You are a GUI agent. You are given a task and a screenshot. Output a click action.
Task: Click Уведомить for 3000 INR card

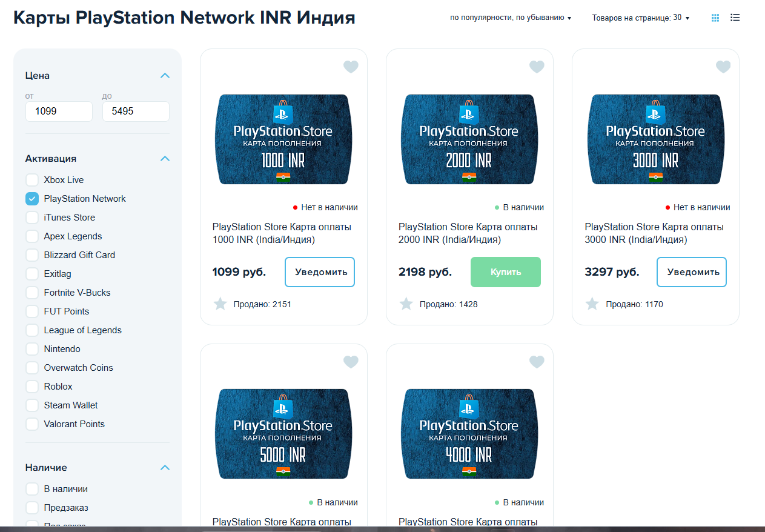pyautogui.click(x=692, y=272)
